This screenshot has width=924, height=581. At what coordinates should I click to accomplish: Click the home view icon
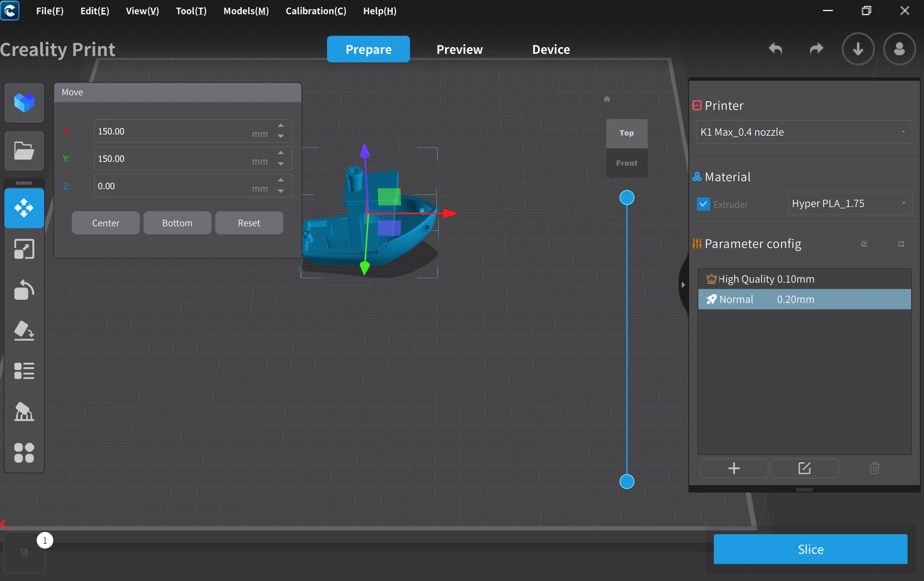607,99
